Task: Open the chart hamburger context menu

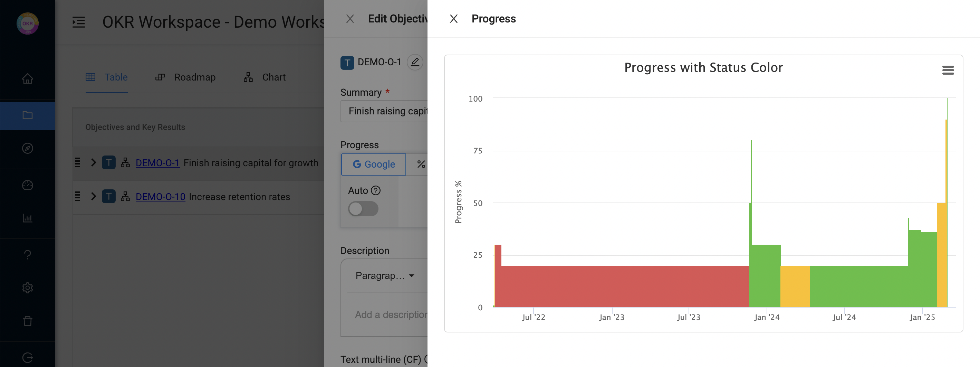Action: point(948,70)
